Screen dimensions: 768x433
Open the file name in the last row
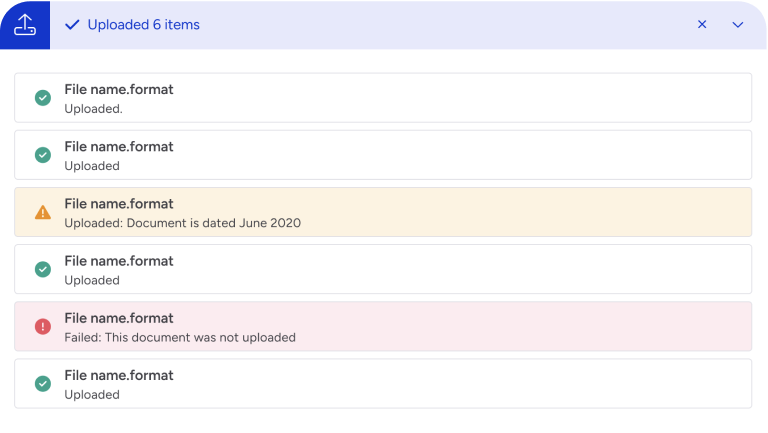coord(119,375)
